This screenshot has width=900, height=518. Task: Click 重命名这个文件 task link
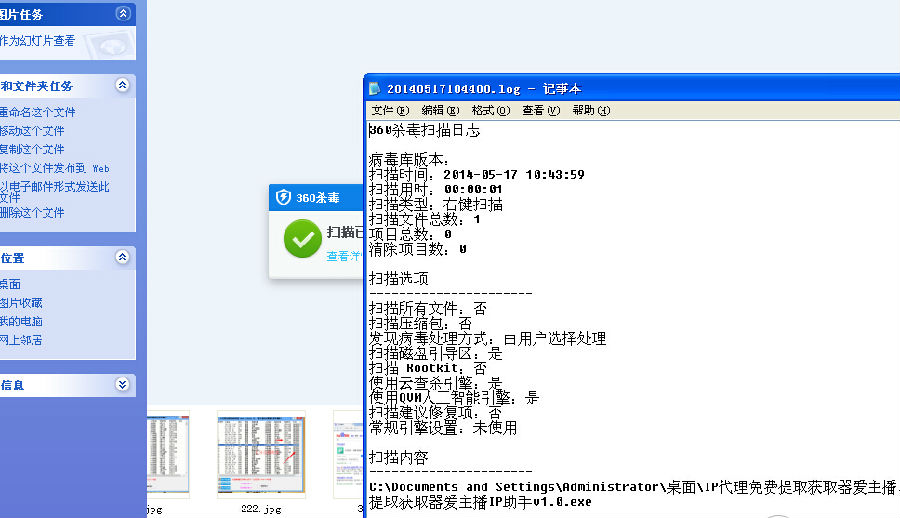38,112
